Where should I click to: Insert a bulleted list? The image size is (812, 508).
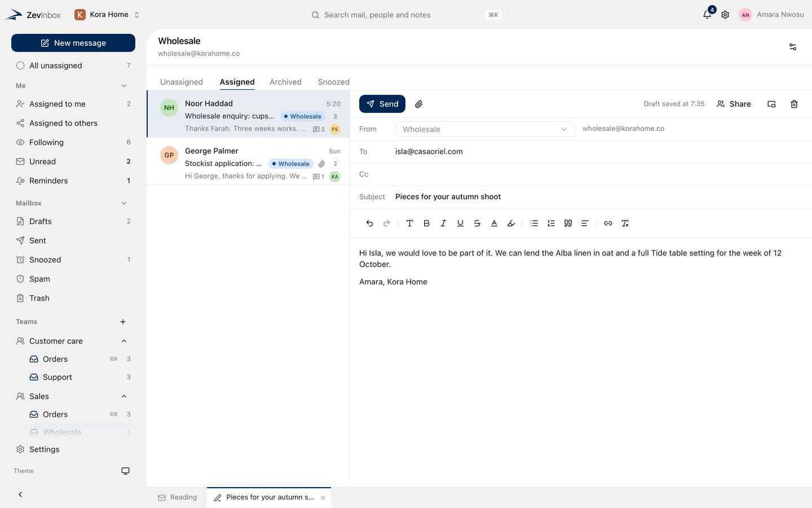coord(534,224)
